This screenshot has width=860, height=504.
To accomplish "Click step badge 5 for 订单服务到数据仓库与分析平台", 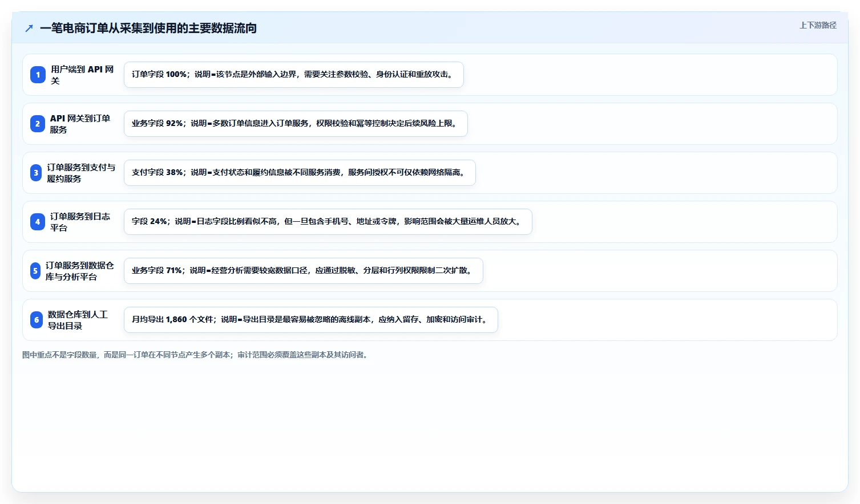I will pyautogui.click(x=35, y=271).
